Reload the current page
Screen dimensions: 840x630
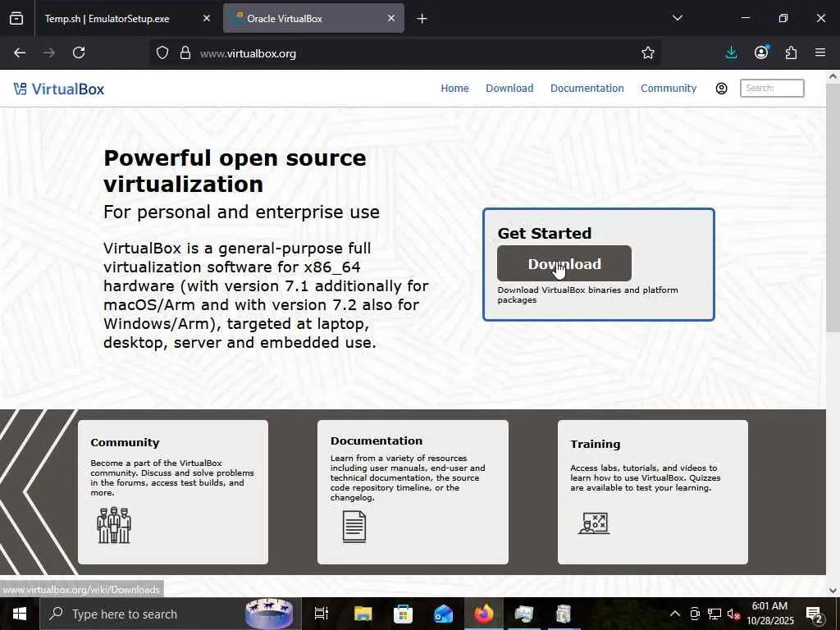pos(79,52)
